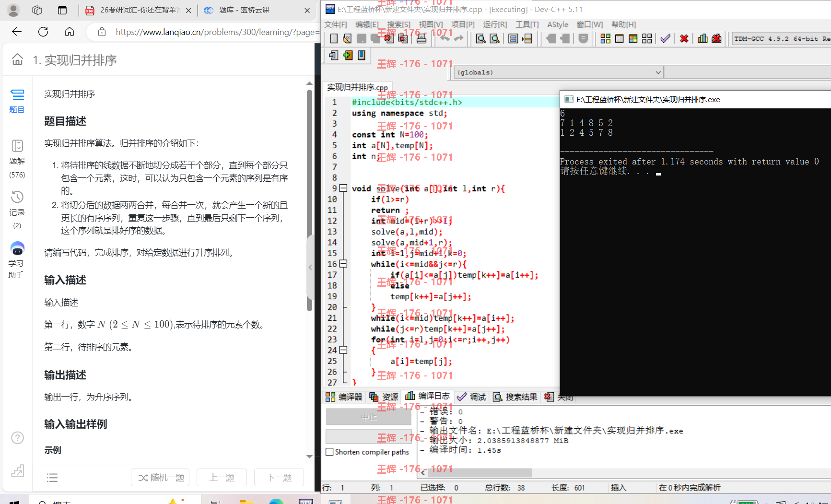The image size is (831, 504).
Task: Click the sidebar collapse arrow beside the scrollbar
Action: coord(310,267)
